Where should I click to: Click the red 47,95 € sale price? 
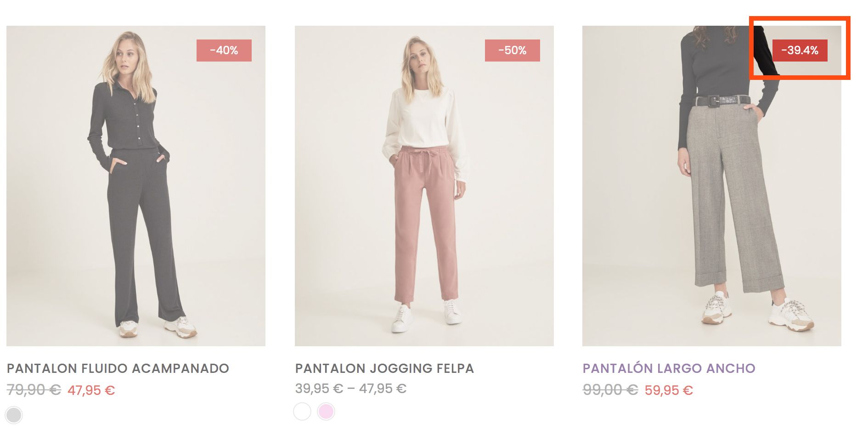(x=91, y=390)
